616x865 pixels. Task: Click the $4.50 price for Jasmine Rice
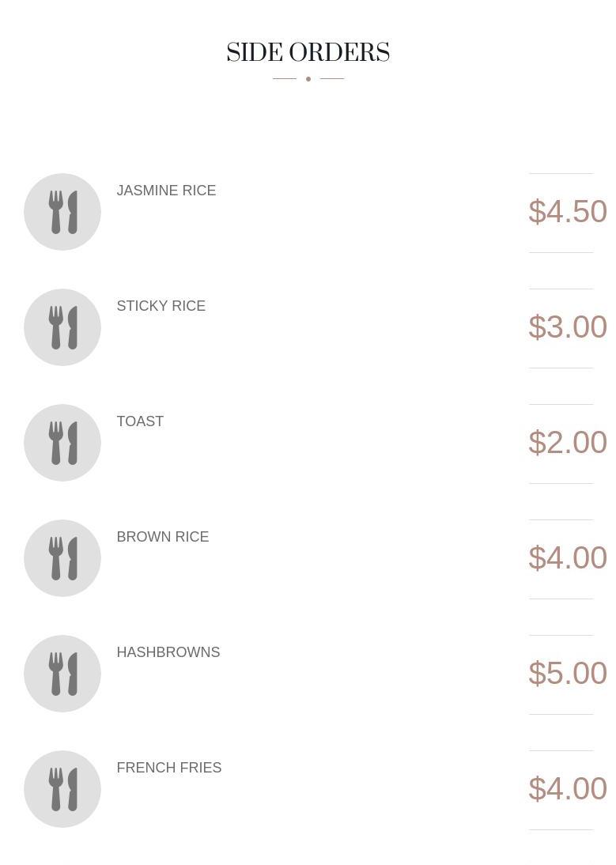tap(567, 212)
